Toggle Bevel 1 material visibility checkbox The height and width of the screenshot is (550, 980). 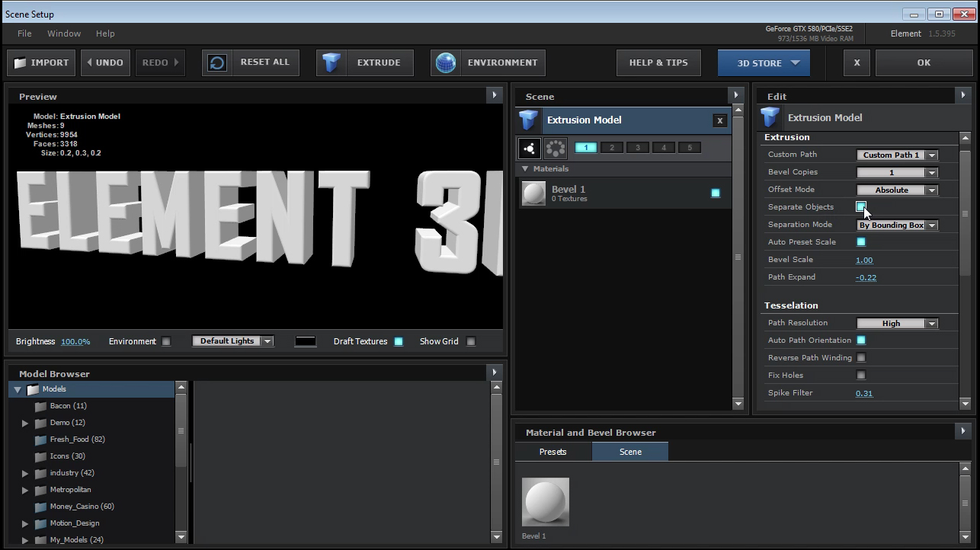point(716,193)
